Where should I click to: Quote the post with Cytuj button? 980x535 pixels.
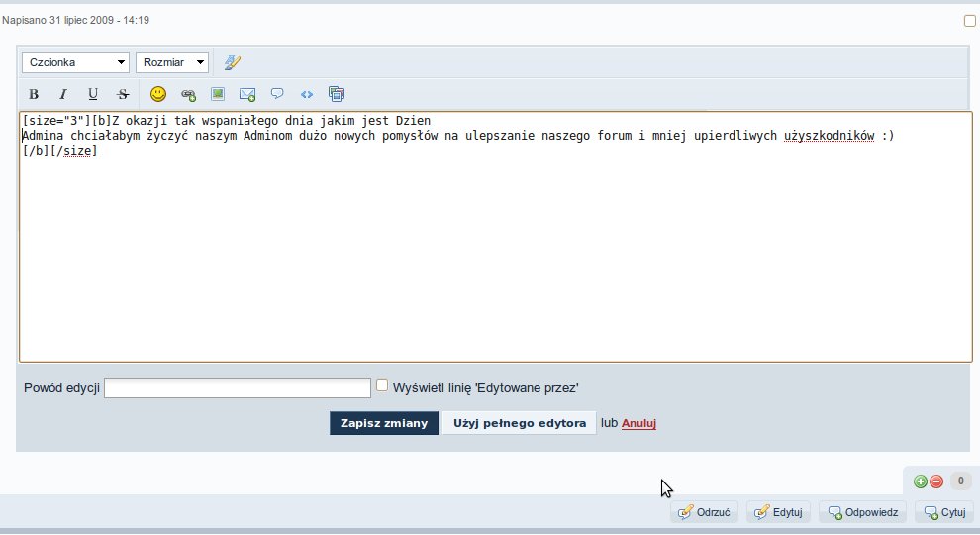(x=945, y=512)
